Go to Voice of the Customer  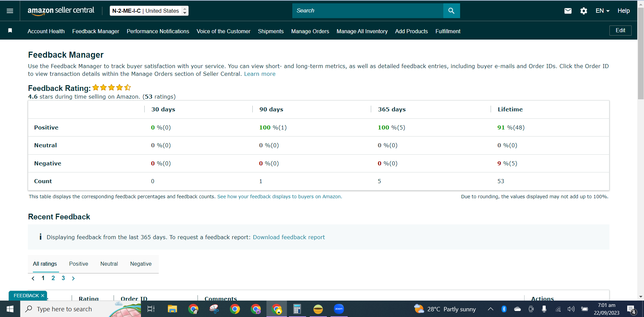(224, 31)
